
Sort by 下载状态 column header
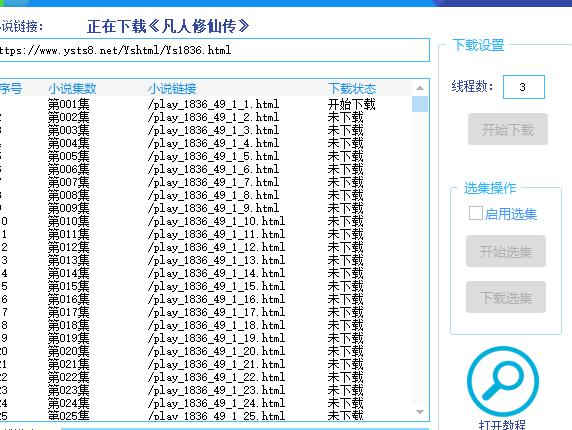coord(352,89)
